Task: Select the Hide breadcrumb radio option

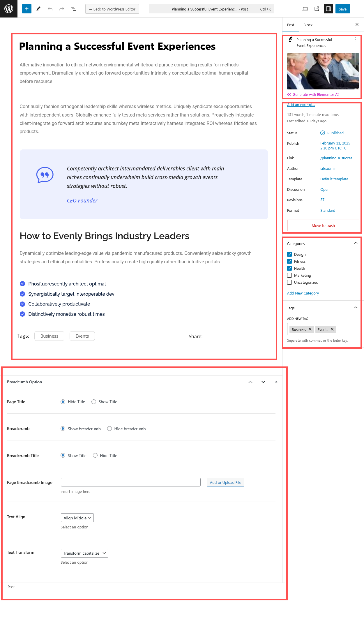Action: 109,428
